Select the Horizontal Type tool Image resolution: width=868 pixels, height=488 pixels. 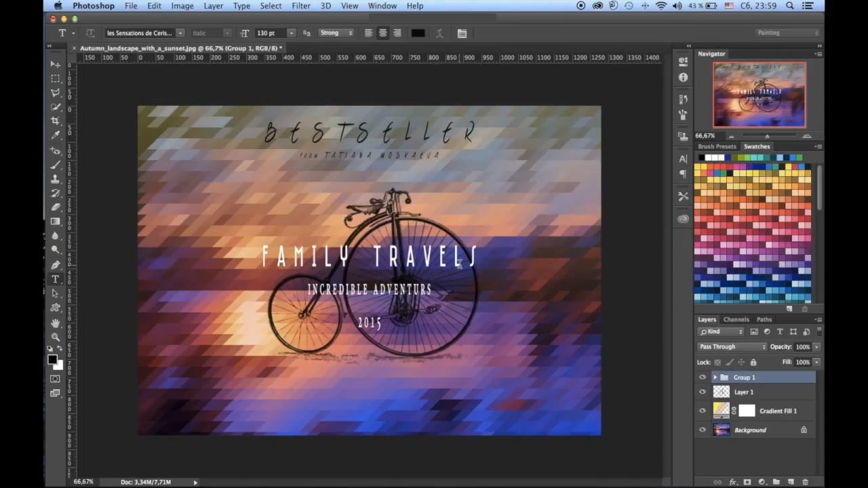pyautogui.click(x=55, y=279)
